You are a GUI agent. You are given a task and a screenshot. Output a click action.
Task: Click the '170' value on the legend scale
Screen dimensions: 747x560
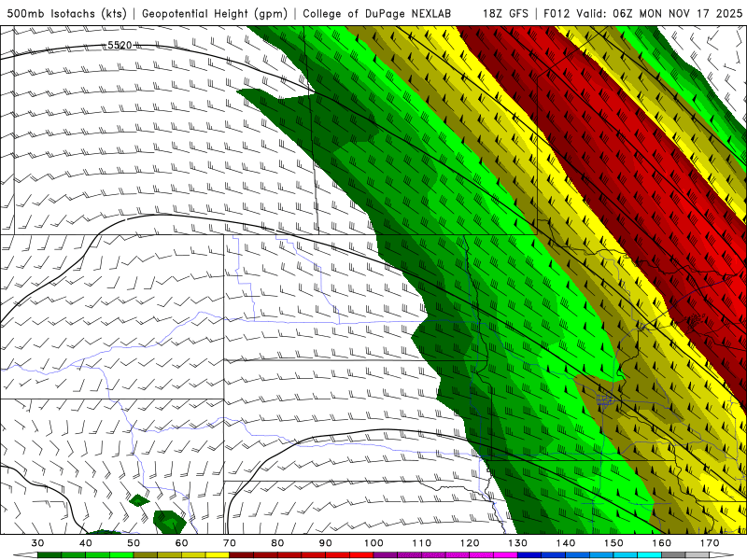[710, 543]
